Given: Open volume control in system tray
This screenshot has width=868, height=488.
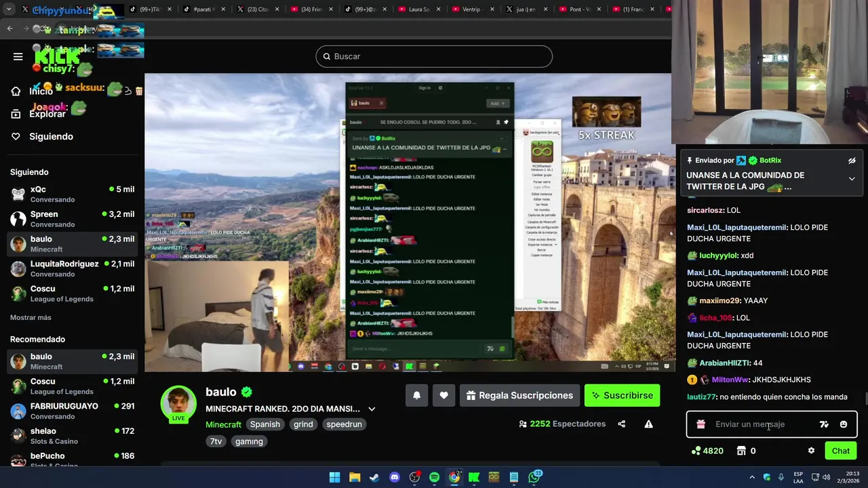Looking at the screenshot, I should coord(826,477).
